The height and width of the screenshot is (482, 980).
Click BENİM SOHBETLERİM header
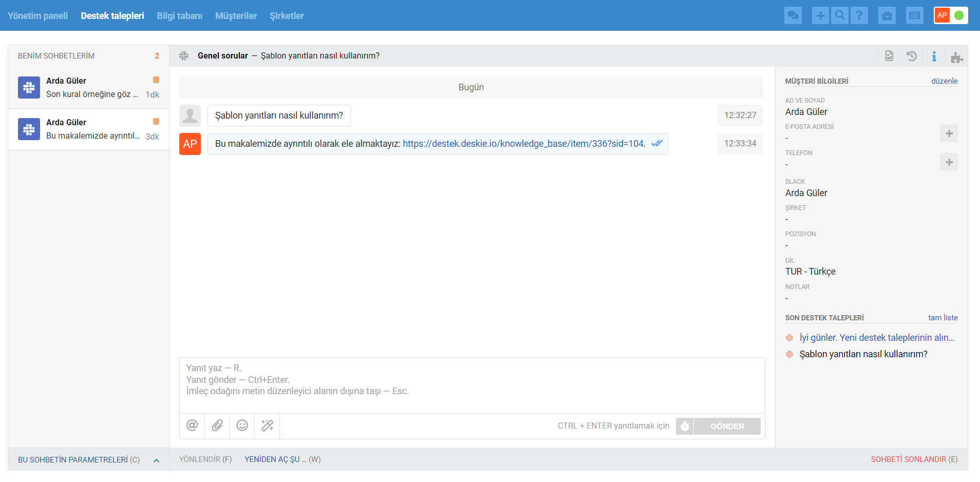[x=56, y=56]
